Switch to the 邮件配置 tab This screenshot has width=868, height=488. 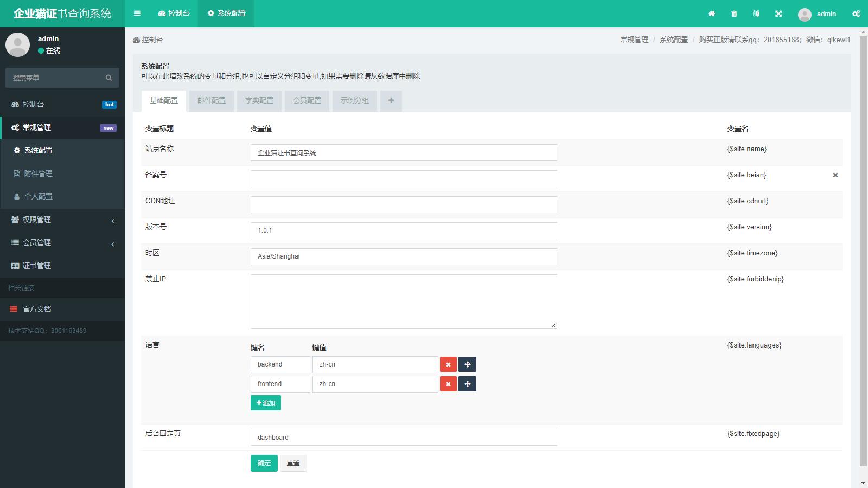(212, 101)
